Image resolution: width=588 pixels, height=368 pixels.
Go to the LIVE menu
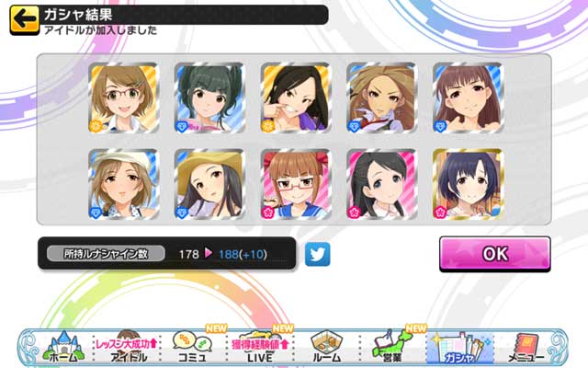(259, 347)
